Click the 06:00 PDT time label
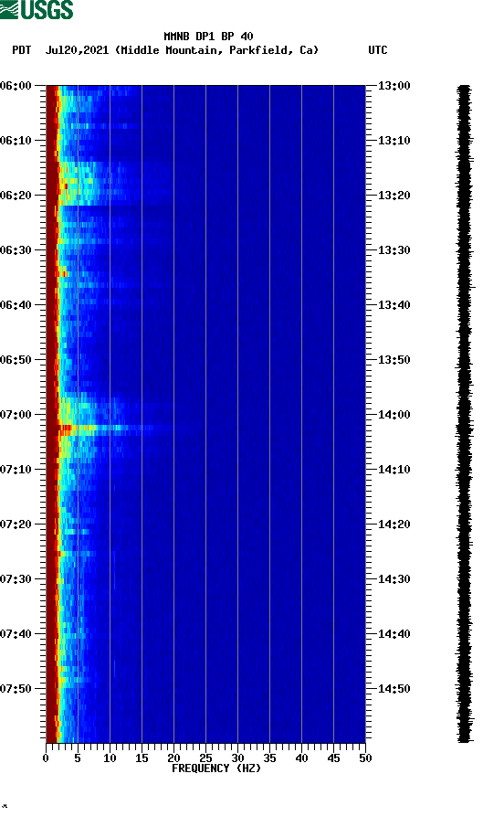This screenshot has width=504, height=816. pyautogui.click(x=16, y=85)
